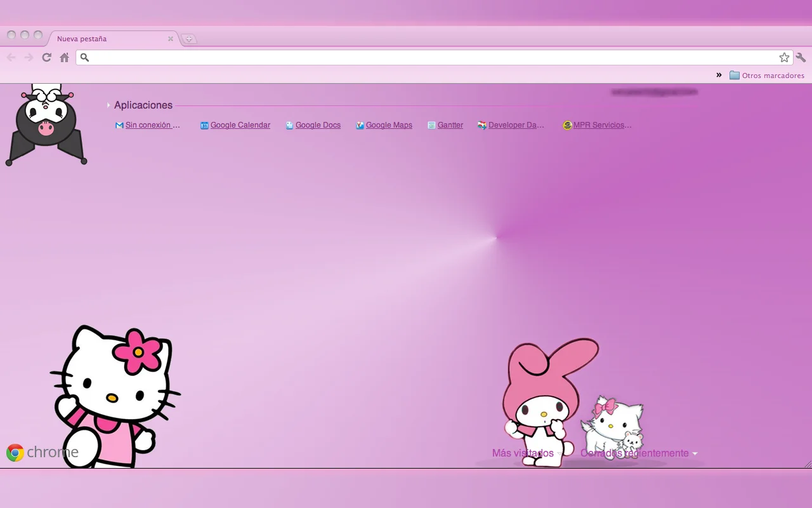Show hidden bookmarks with the double chevron
The height and width of the screenshot is (508, 812).
(x=719, y=75)
